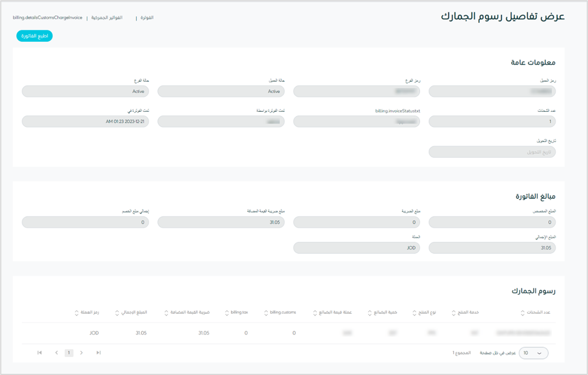The height and width of the screenshot is (375, 588).
Task: Go to previous page arrow
Action: 56,353
